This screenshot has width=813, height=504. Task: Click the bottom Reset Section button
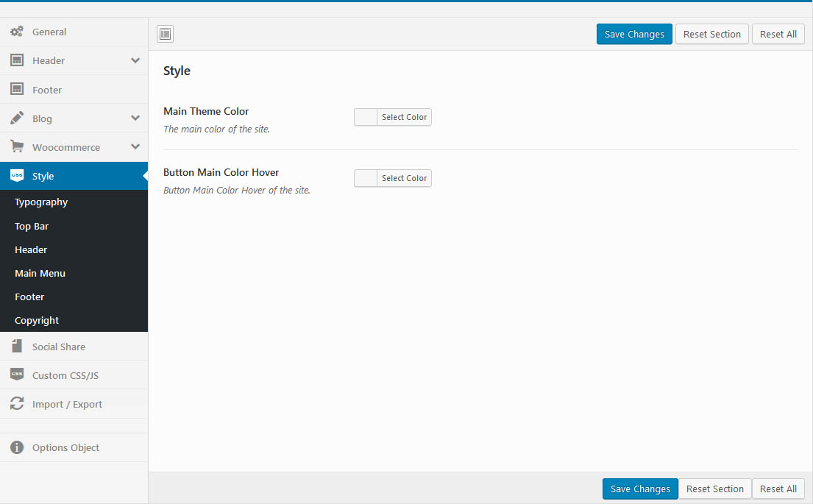[714, 489]
